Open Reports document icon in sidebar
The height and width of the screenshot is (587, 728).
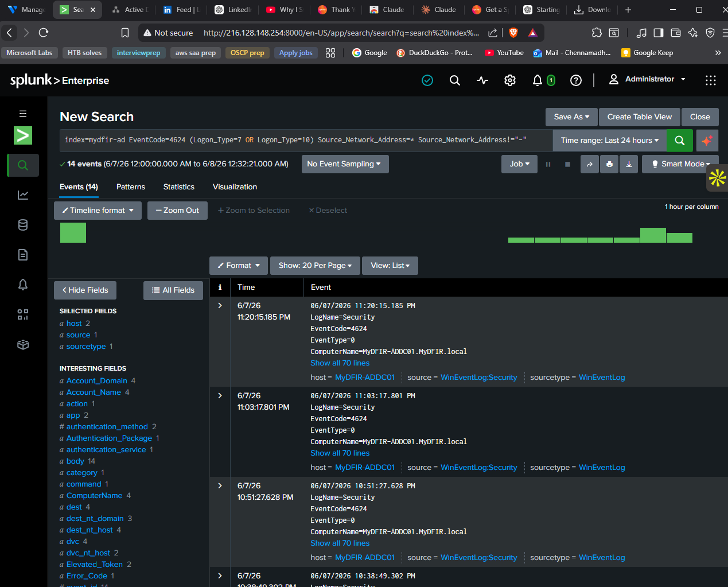point(23,255)
